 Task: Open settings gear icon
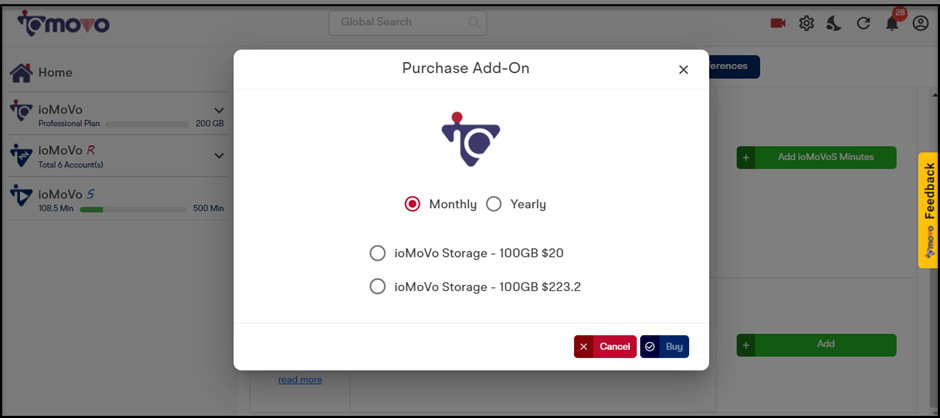click(x=806, y=23)
